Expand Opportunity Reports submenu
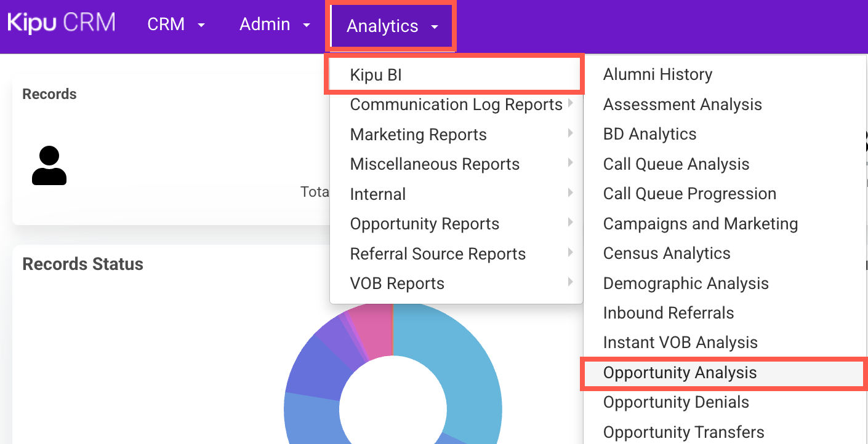 click(x=425, y=224)
